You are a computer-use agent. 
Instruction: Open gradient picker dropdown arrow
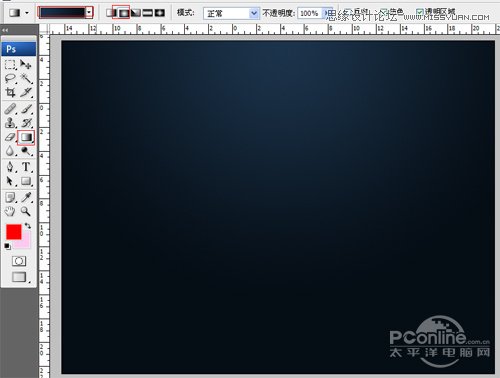89,13
